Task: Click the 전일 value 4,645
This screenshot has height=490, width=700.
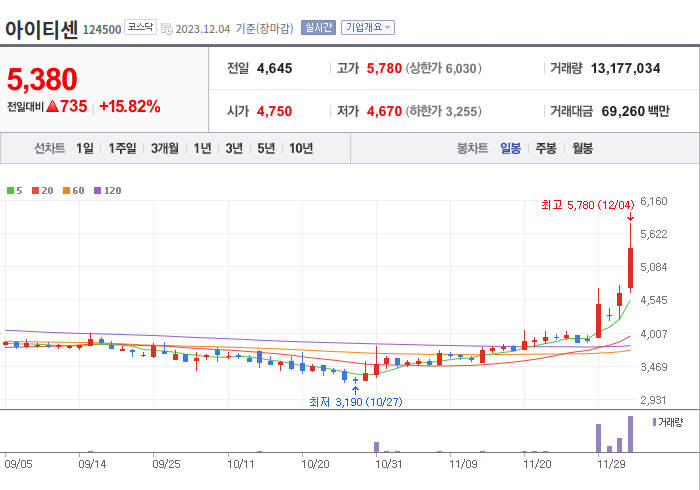Action: click(275, 68)
